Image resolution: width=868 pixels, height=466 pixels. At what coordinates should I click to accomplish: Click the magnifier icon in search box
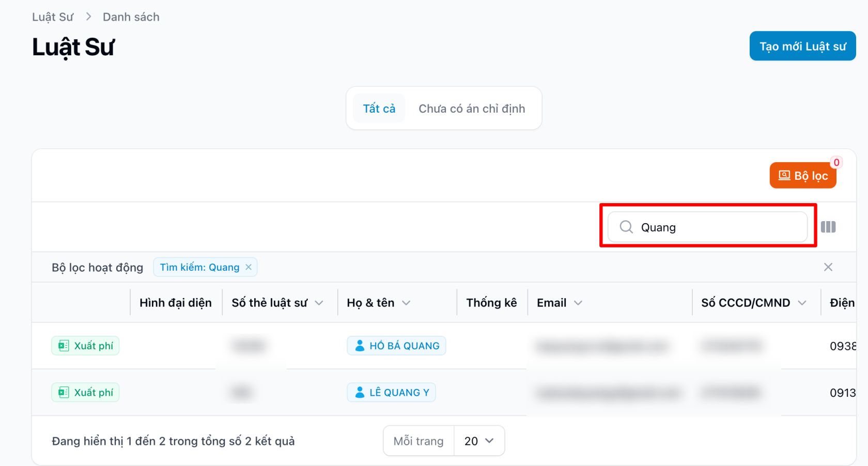(x=626, y=227)
